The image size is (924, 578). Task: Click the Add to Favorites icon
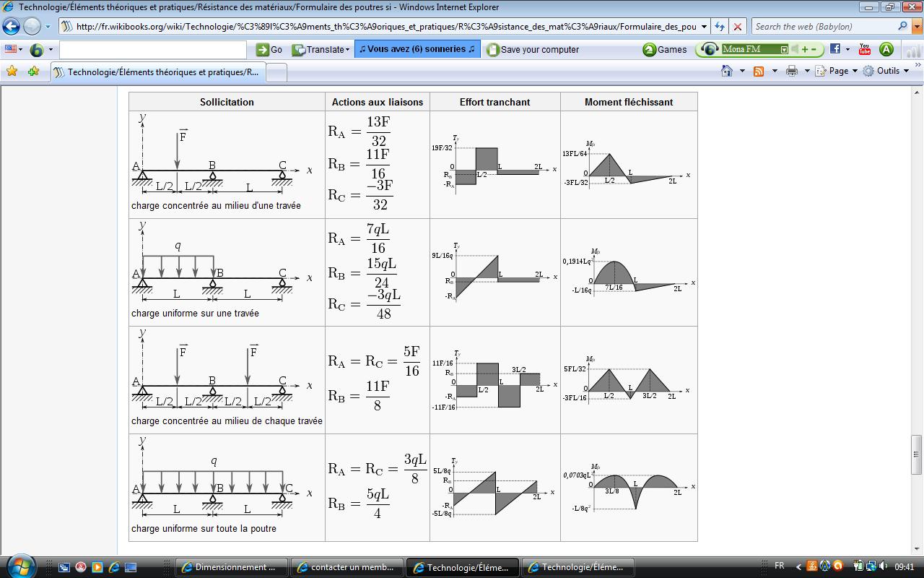tap(33, 72)
